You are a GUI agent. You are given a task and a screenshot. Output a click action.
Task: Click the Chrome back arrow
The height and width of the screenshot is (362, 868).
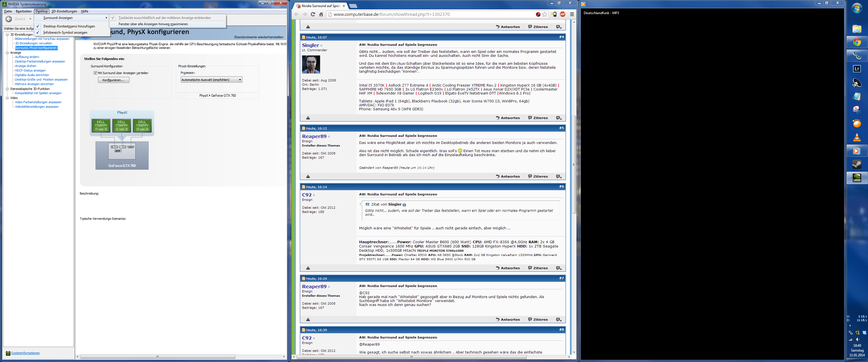point(296,14)
